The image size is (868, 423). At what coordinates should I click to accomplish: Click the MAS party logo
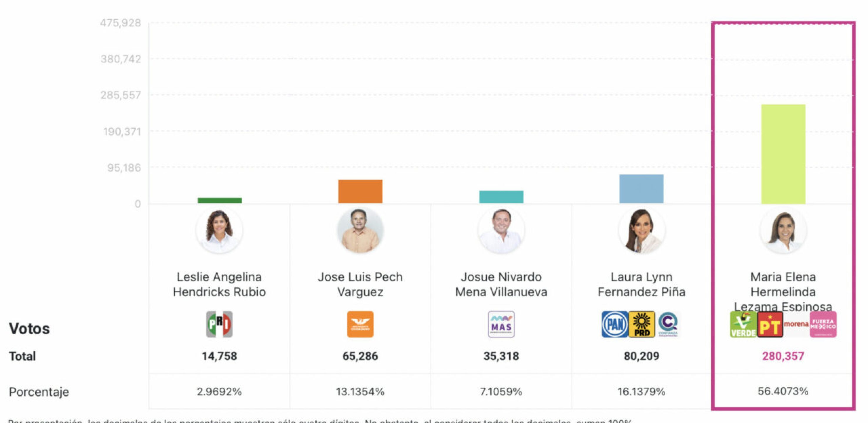click(501, 324)
